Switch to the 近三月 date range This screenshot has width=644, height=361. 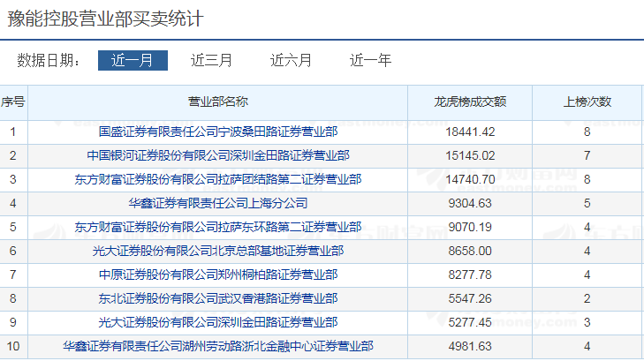[211, 60]
